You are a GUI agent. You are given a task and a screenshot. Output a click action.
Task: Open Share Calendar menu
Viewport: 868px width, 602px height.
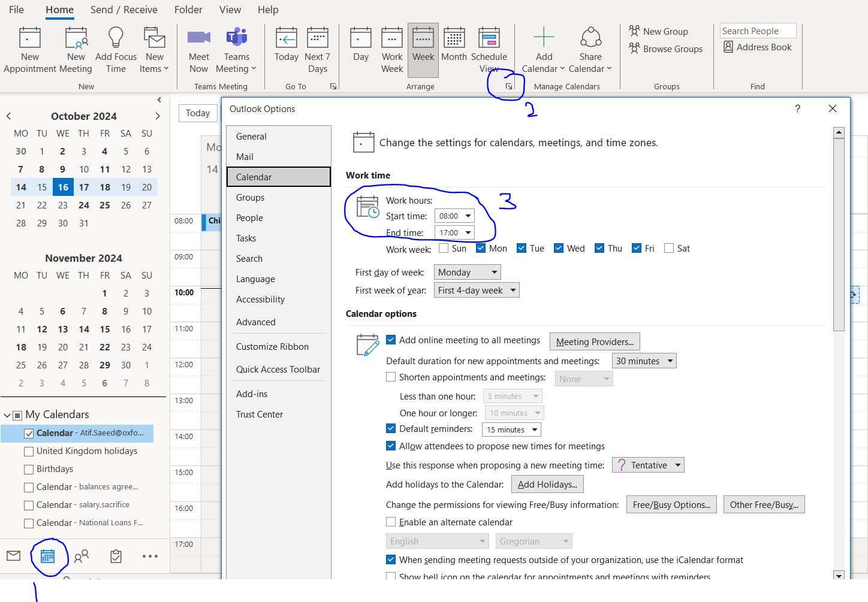[590, 51]
